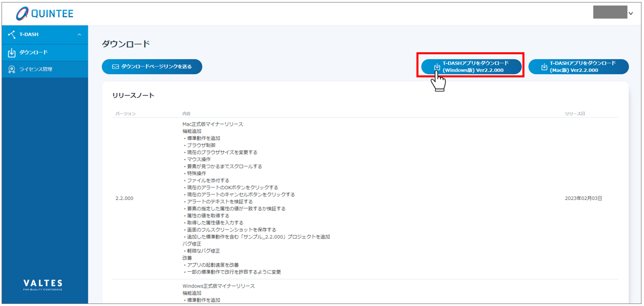Click the ライセンス管理 badge icon
644x306 pixels.
pyautogui.click(x=12, y=69)
